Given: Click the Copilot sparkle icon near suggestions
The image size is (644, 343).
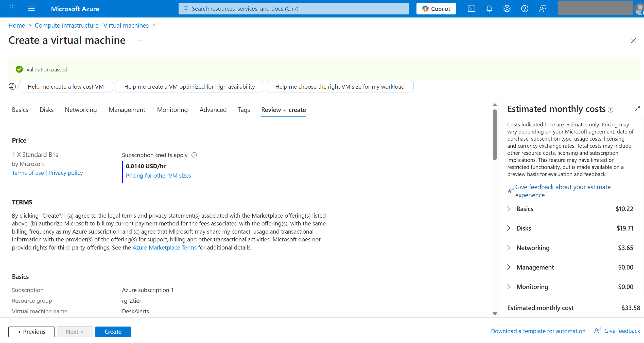Looking at the screenshot, I should pos(12,86).
